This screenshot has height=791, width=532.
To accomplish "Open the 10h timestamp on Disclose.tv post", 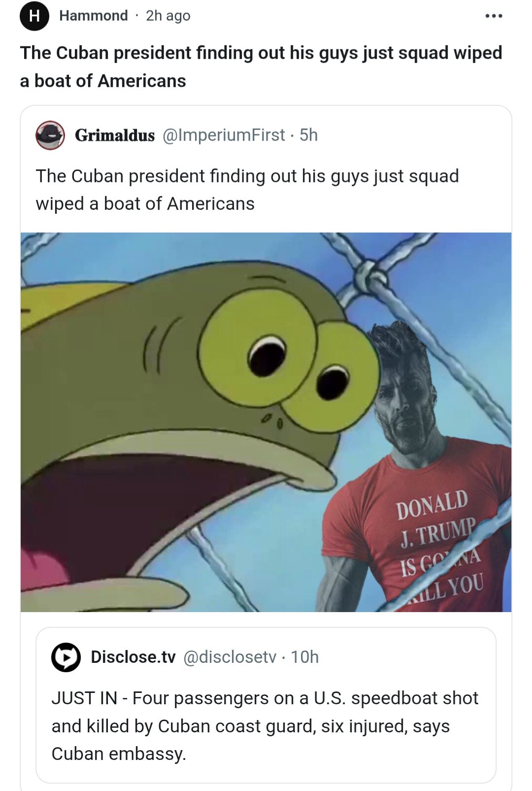I will point(304,657).
